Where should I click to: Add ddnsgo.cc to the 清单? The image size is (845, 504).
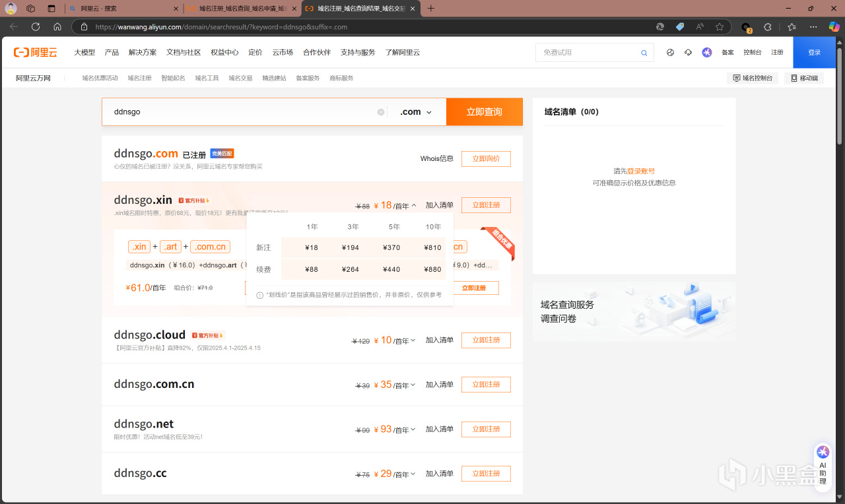point(440,474)
